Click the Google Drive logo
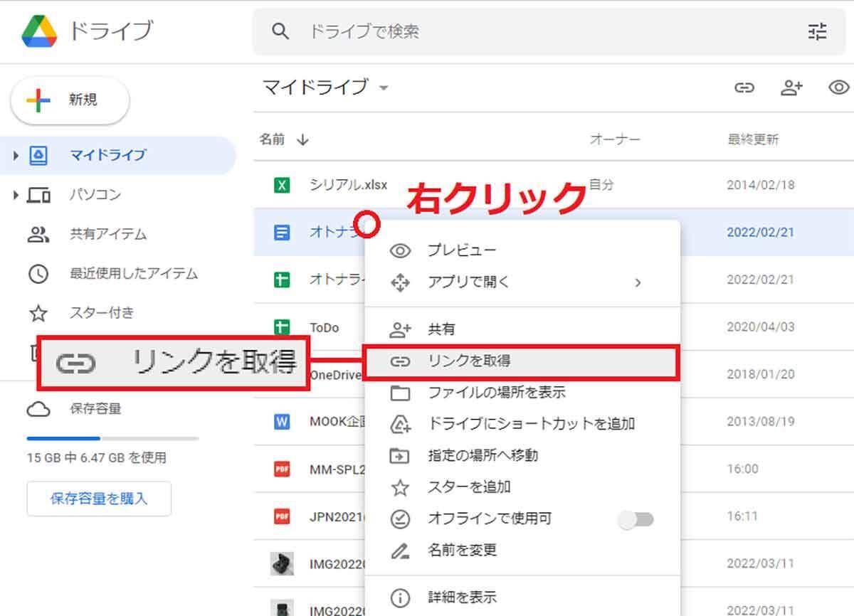The height and width of the screenshot is (616, 854). coord(39,31)
